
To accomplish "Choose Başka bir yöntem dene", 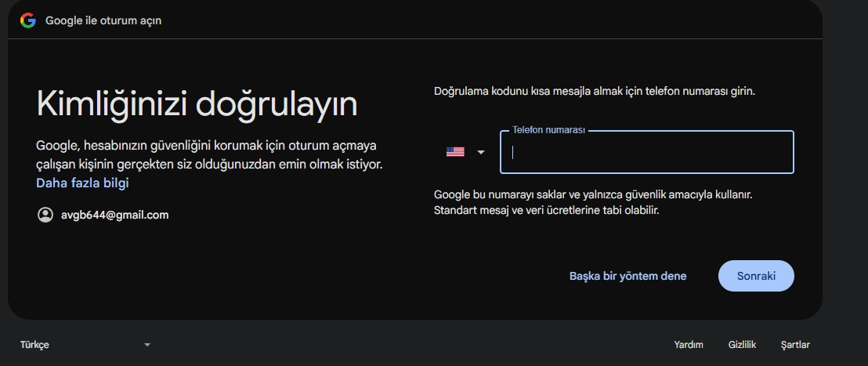I will (x=627, y=276).
